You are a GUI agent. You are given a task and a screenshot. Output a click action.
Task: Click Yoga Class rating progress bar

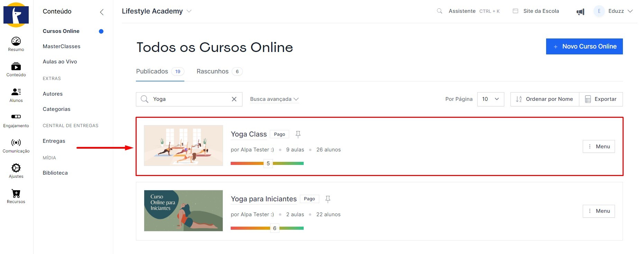tap(267, 163)
